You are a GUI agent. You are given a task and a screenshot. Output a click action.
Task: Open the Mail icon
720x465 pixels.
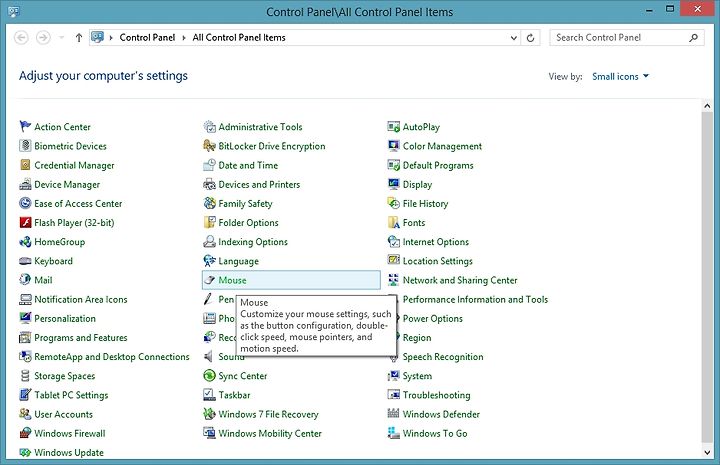(25, 280)
